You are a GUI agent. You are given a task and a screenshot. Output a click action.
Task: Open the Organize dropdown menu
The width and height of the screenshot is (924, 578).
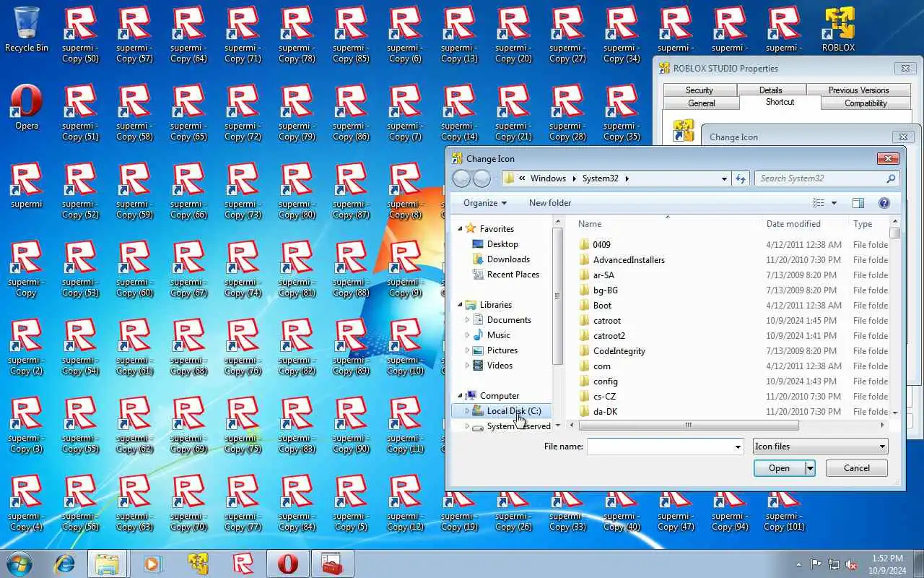click(485, 203)
